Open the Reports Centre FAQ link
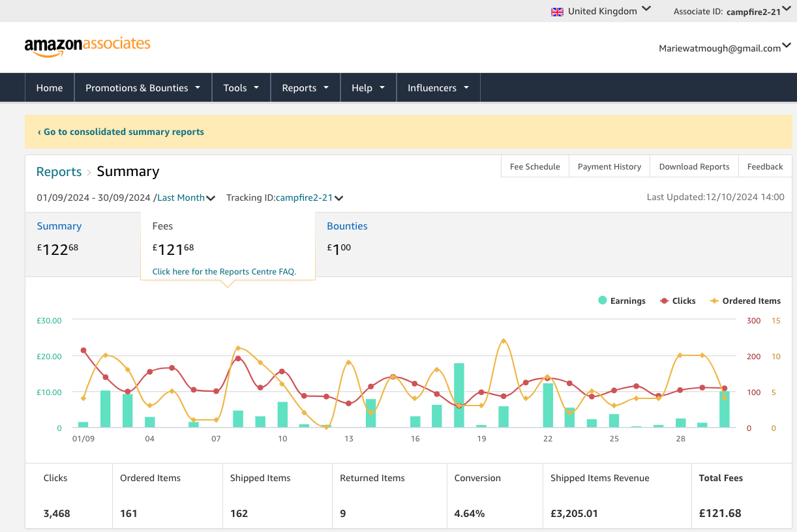 tap(224, 271)
